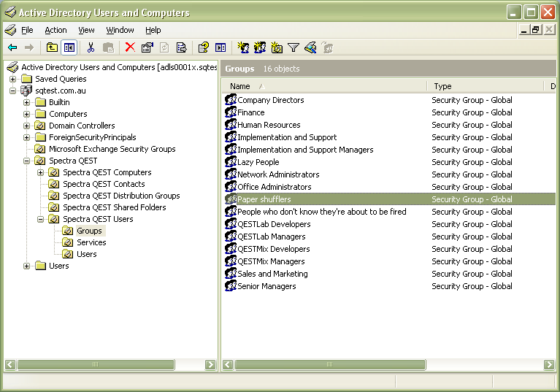This screenshot has width=560, height=392.
Task: Create a new group via toolbar icon
Action: (260, 47)
